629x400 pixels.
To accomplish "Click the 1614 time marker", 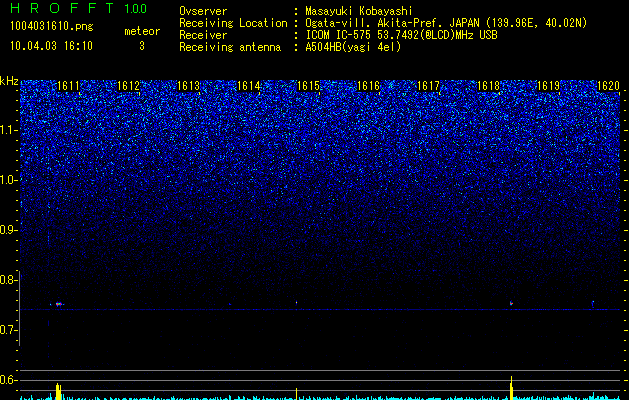I will point(249,86).
